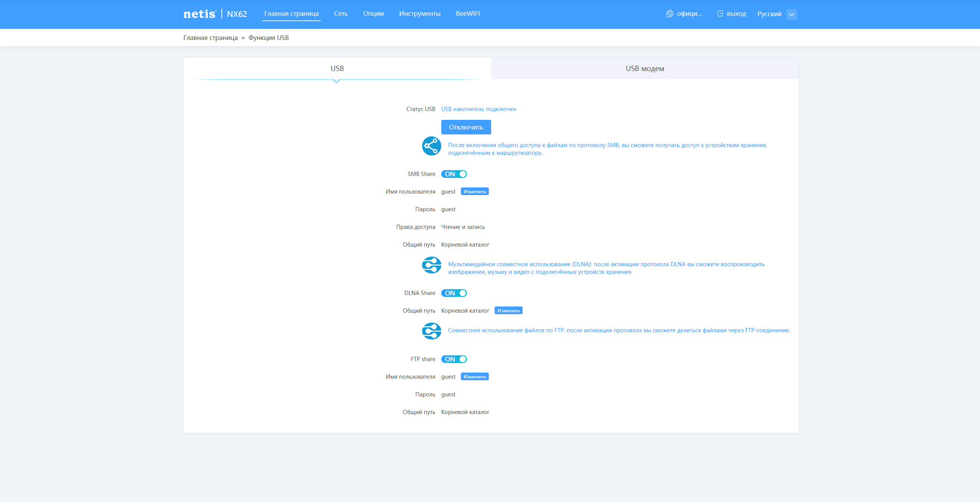The width and height of the screenshot is (980, 502).
Task: Click the DLNA Share label
Action: pyautogui.click(x=420, y=293)
